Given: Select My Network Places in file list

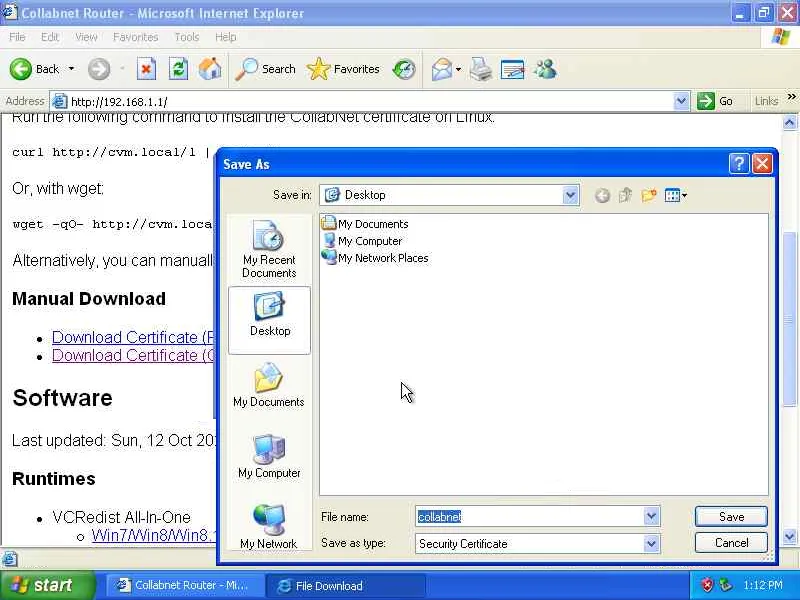Looking at the screenshot, I should [x=376, y=258].
